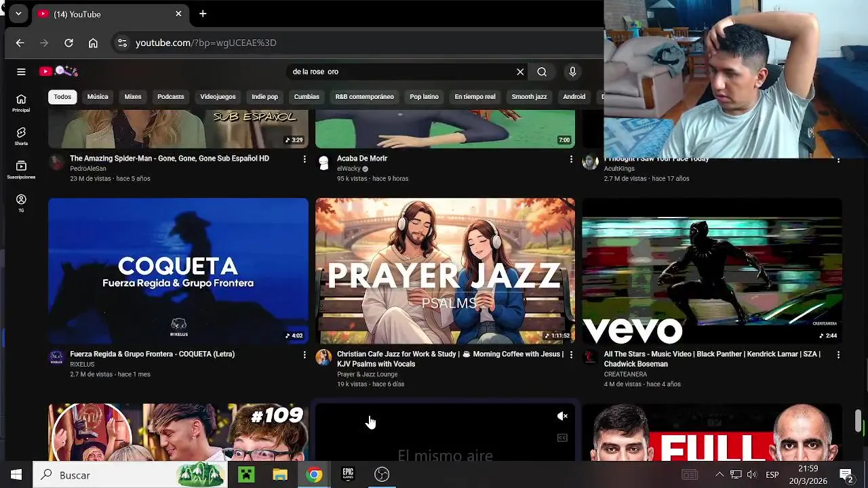Viewport: 868px width, 488px height.
Task: Click the YouTube search input field
Action: [x=400, y=72]
